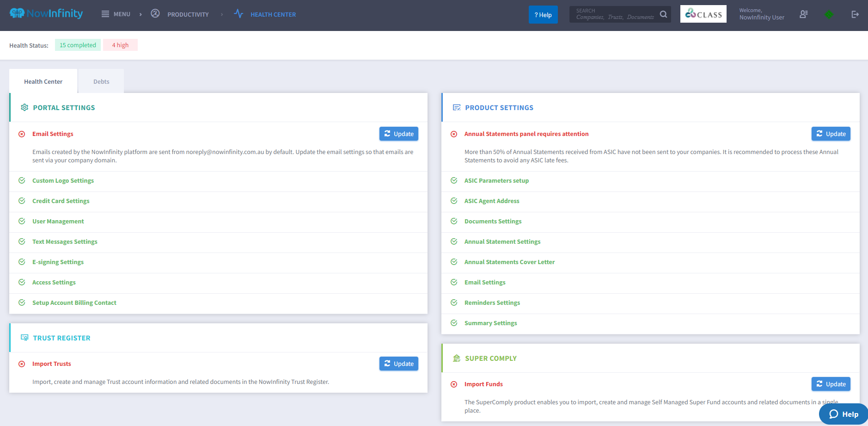868x426 pixels.
Task: Click the 4 high status badge
Action: coord(120,45)
